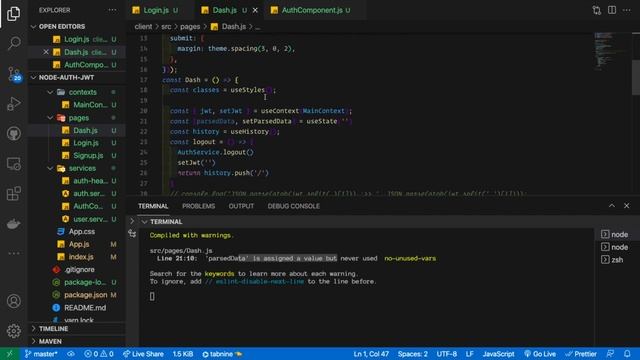Open the GitHub view in activity bar
640x360 pixels.
click(13, 133)
